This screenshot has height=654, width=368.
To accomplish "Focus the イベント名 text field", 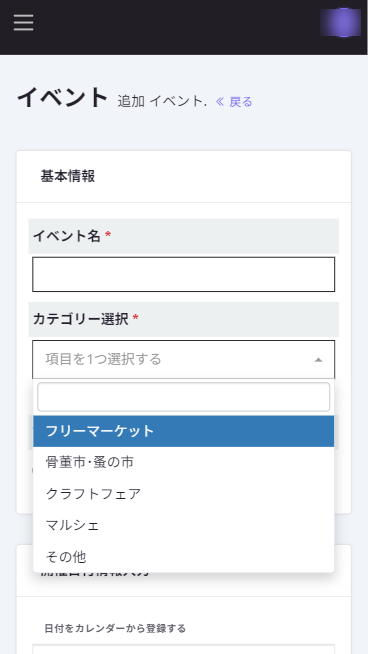I will [x=184, y=274].
